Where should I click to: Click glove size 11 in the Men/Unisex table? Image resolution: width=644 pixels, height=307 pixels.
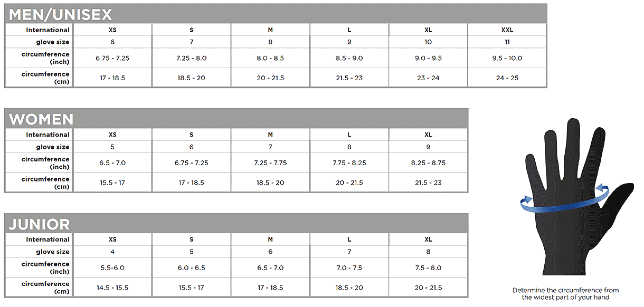(x=507, y=42)
